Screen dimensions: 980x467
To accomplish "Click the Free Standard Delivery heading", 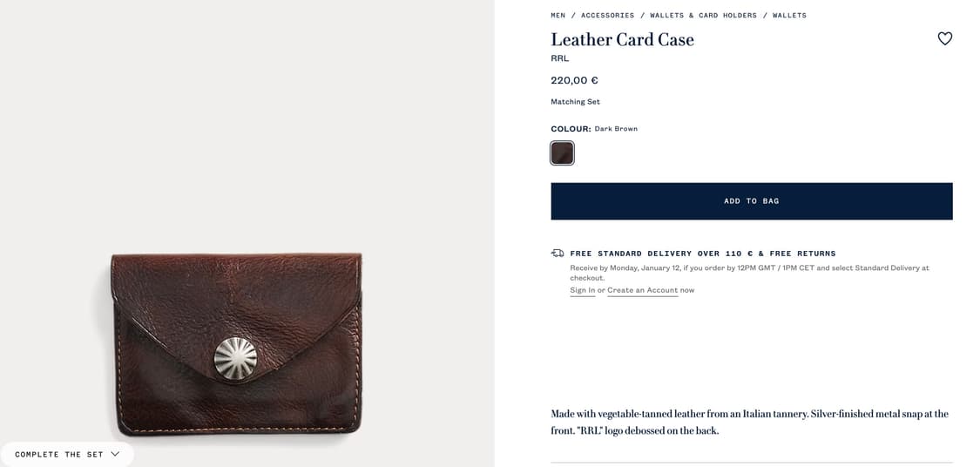I will 702,254.
